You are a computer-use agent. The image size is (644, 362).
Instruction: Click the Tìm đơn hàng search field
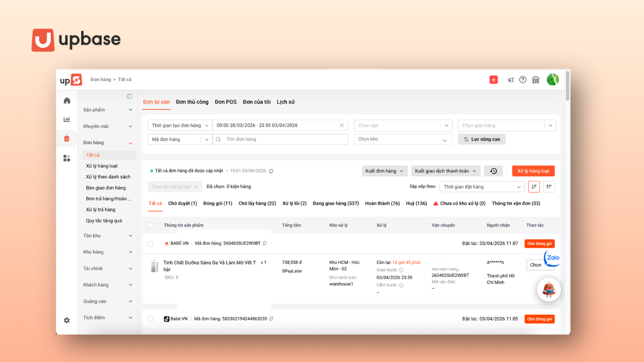click(281, 140)
